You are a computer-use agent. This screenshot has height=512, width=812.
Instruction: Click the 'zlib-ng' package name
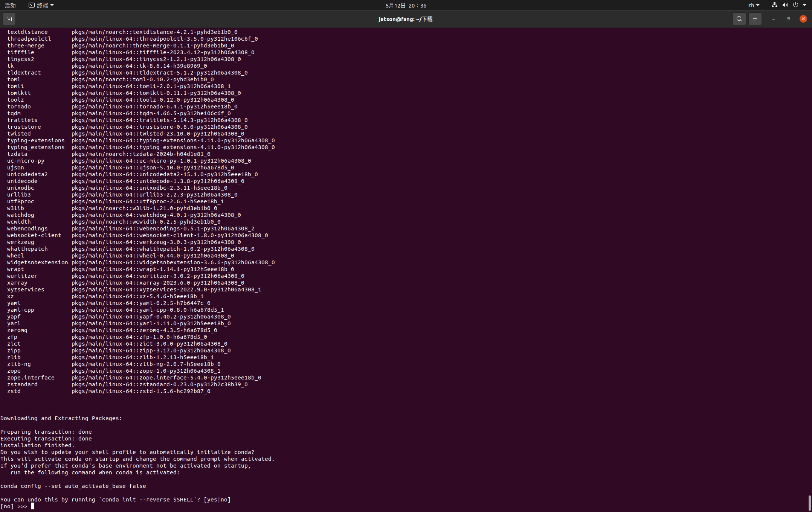pyautogui.click(x=19, y=364)
